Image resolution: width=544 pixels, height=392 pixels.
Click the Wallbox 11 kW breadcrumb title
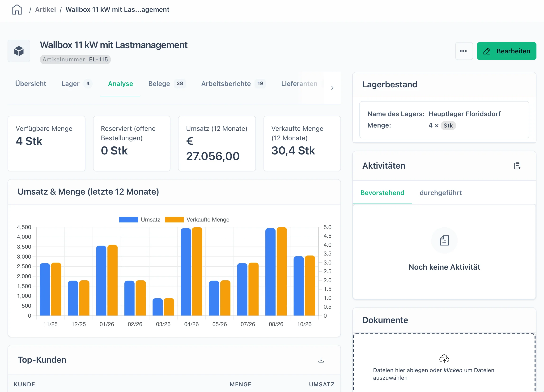coord(117,10)
